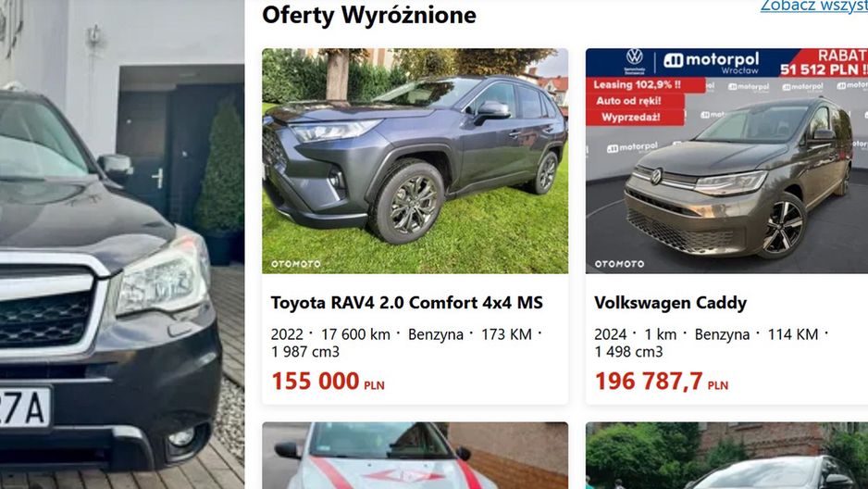Click OTOMOTO watermark on the Caddy photo
Viewport: 868px width, 489px height.
[x=619, y=264]
